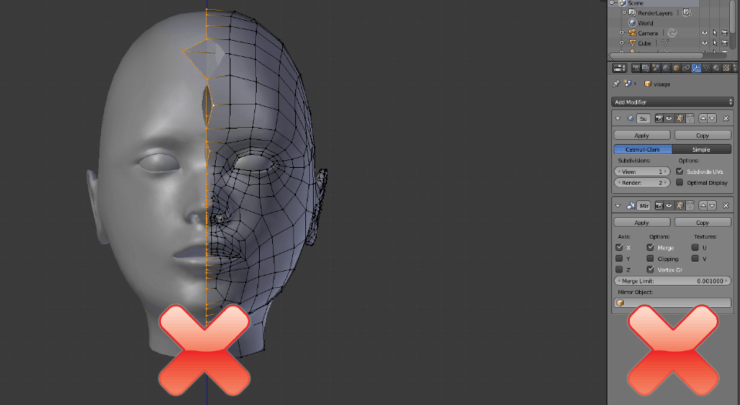This screenshot has height=405, width=740.
Task: Toggle Mirror modifier render camera icon
Action: pyautogui.click(x=657, y=206)
